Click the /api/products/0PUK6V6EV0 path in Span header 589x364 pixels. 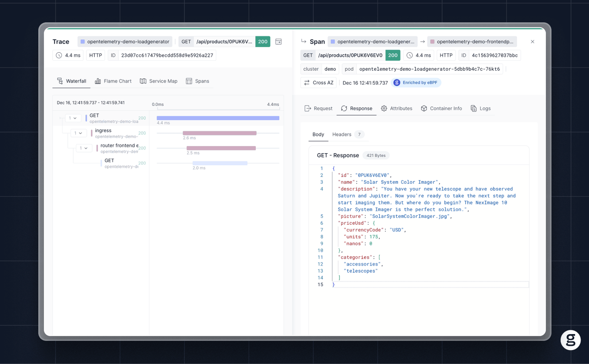pos(350,55)
